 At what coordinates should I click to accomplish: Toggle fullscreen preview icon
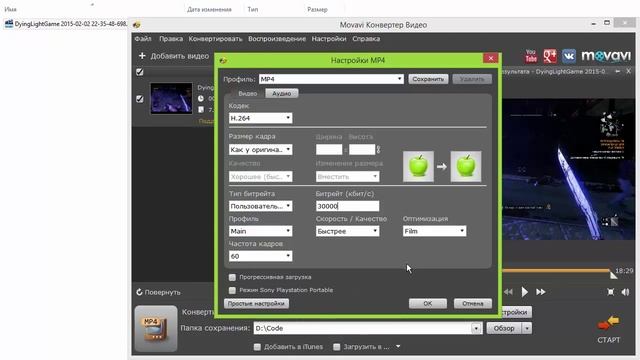pyautogui.click(x=610, y=292)
